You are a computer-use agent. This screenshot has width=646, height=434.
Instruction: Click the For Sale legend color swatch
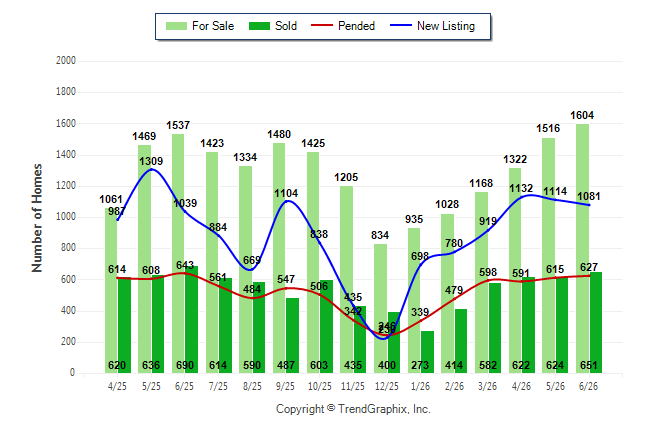click(176, 26)
